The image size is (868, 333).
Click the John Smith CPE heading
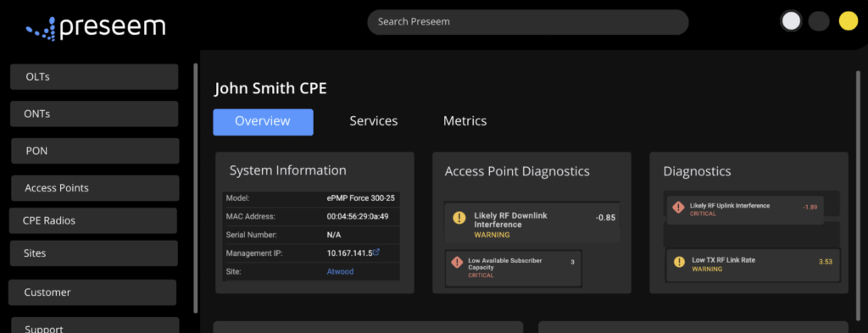tap(270, 88)
